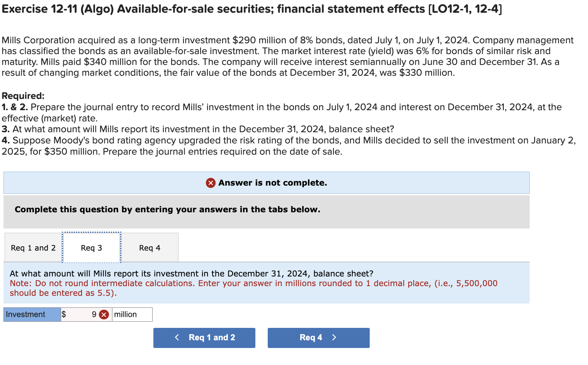
Task: Select the currently active Req 3 tab
Action: tap(91, 247)
